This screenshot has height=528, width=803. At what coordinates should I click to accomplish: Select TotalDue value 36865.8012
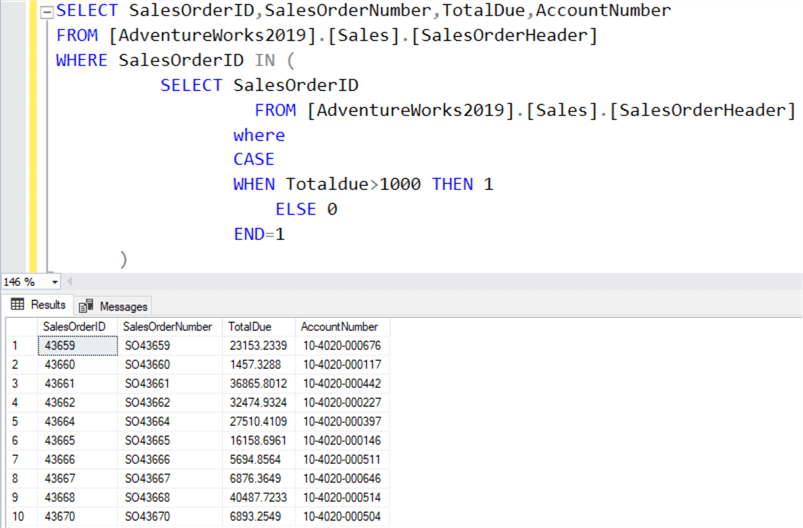pyautogui.click(x=259, y=384)
